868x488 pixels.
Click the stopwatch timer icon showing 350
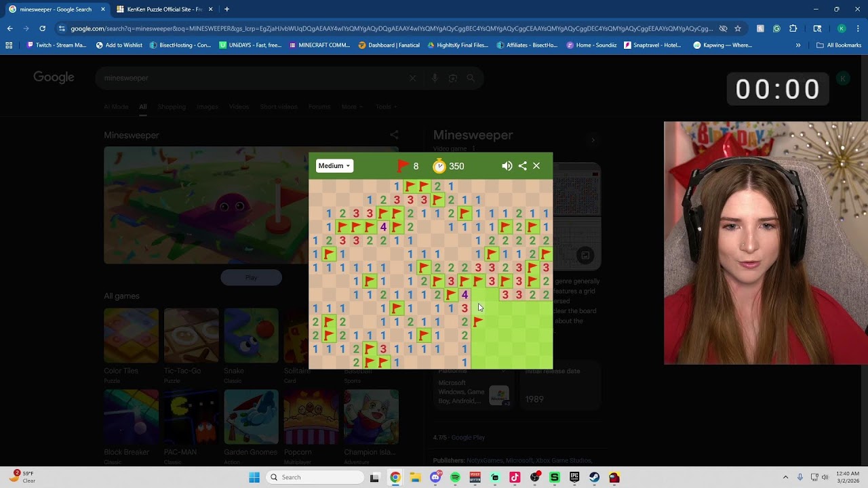pos(439,166)
